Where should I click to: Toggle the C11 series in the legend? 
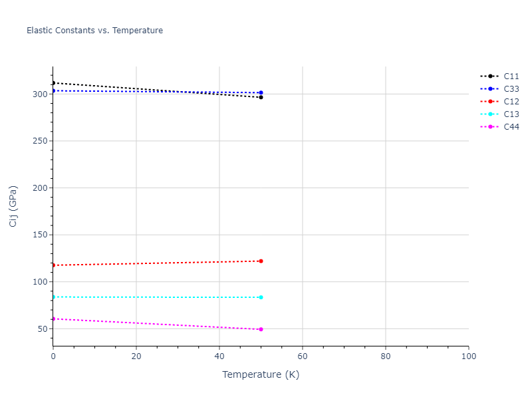click(511, 76)
